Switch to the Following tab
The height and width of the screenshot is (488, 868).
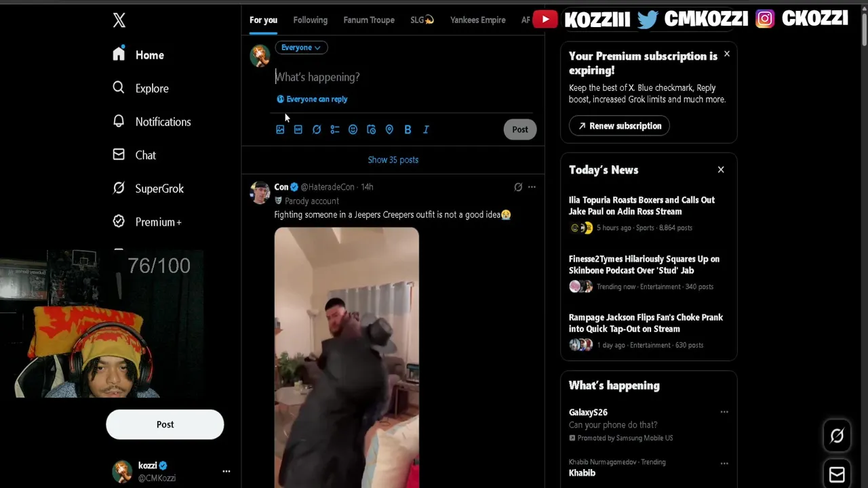click(x=311, y=20)
